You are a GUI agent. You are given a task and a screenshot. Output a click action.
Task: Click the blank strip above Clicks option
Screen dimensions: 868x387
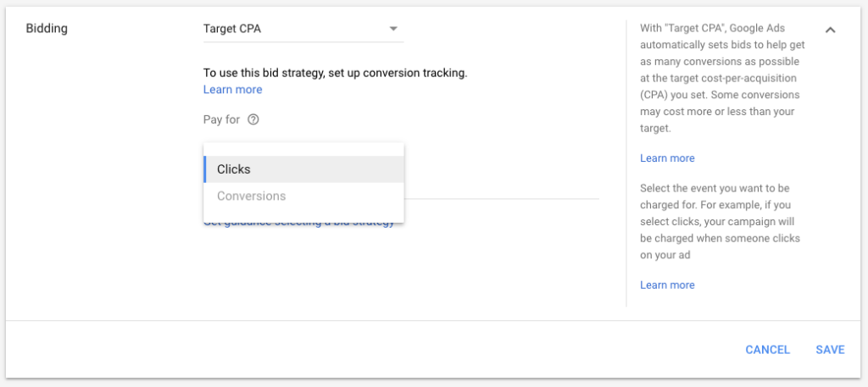coord(304,149)
